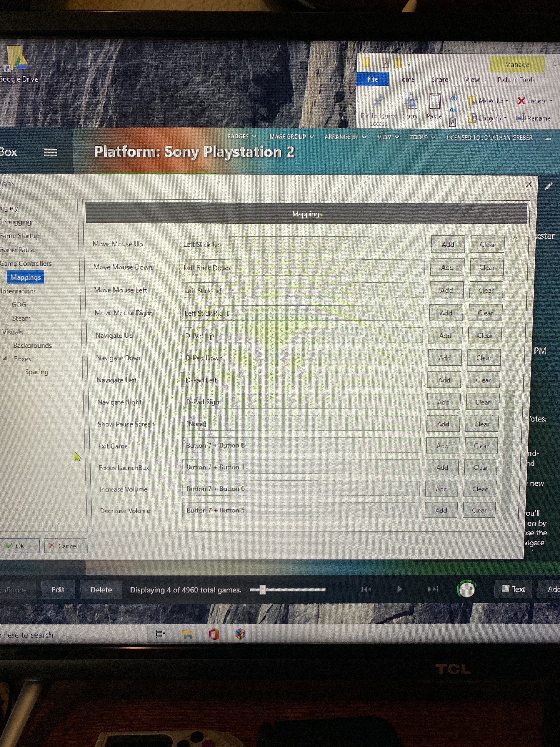Viewport: 560px width, 747px height.
Task: Select Mappings in options tree
Action: click(26, 277)
